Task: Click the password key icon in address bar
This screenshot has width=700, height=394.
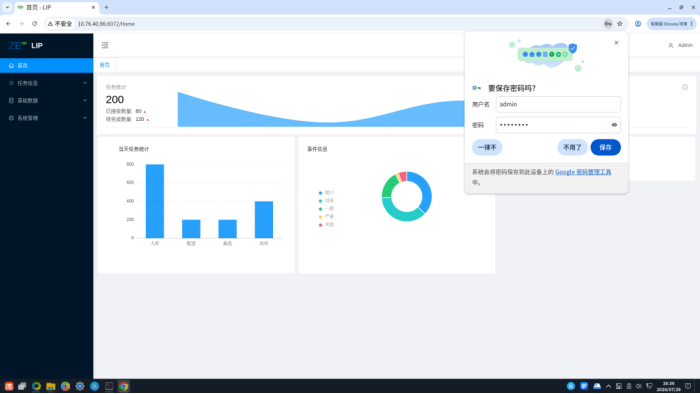Action: [x=608, y=24]
